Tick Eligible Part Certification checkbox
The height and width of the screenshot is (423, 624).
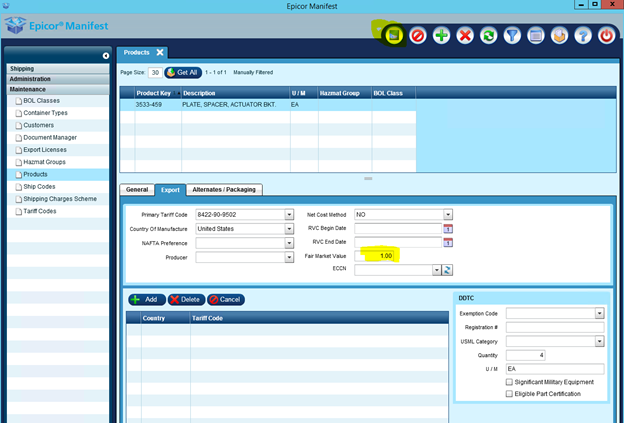(509, 394)
